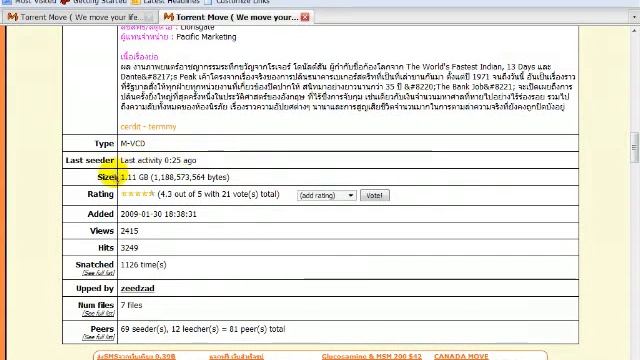
Task: Click the scrollbar up arrow
Action: coord(634,30)
